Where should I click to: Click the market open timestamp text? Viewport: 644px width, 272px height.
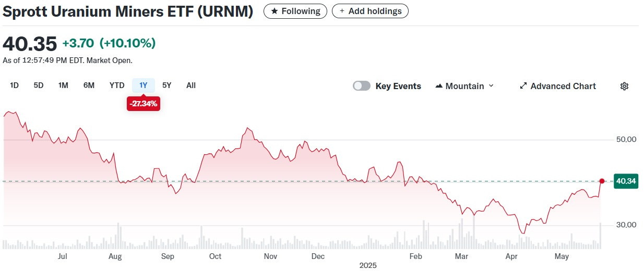click(68, 60)
